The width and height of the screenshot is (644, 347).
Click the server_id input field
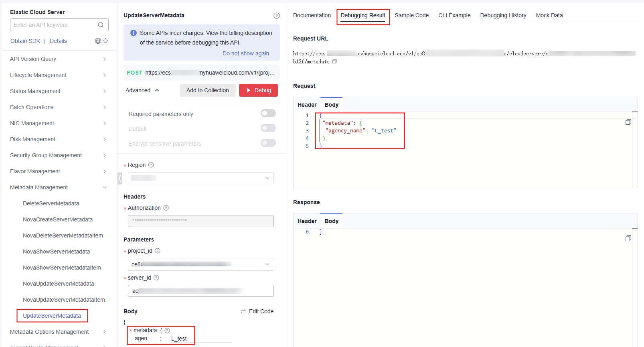tap(200, 291)
